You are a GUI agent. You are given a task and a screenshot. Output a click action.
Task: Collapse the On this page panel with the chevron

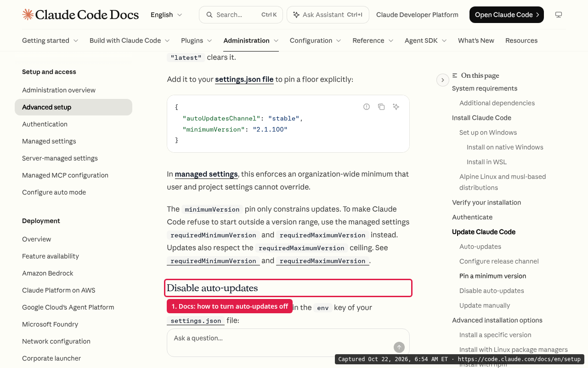pos(442,80)
